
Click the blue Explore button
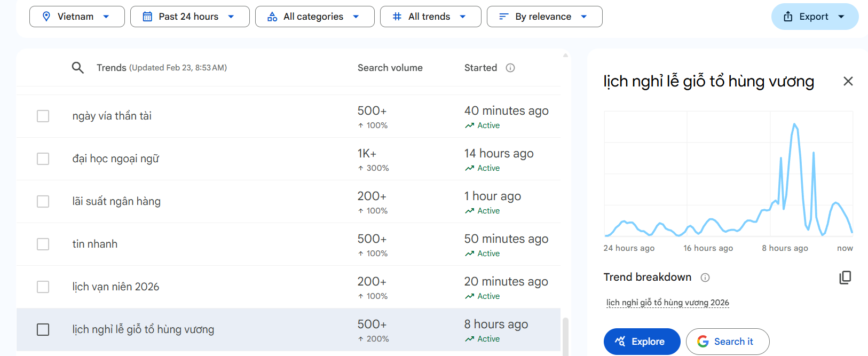pyautogui.click(x=642, y=342)
